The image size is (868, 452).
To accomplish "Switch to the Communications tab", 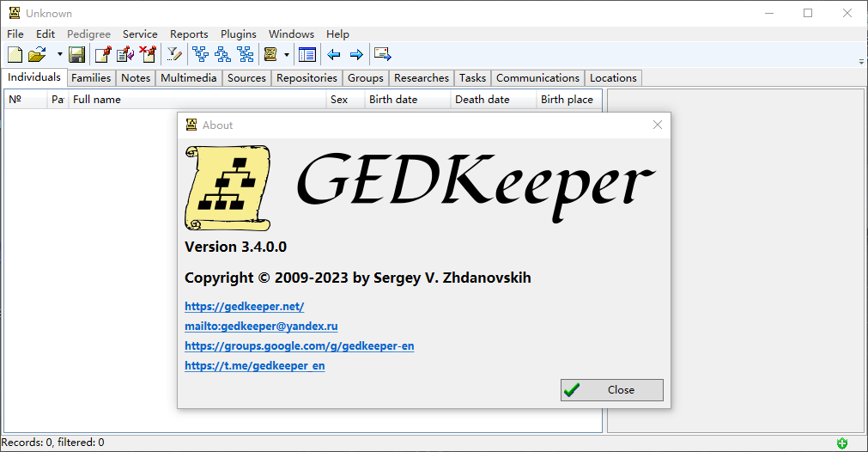I will 537,78.
